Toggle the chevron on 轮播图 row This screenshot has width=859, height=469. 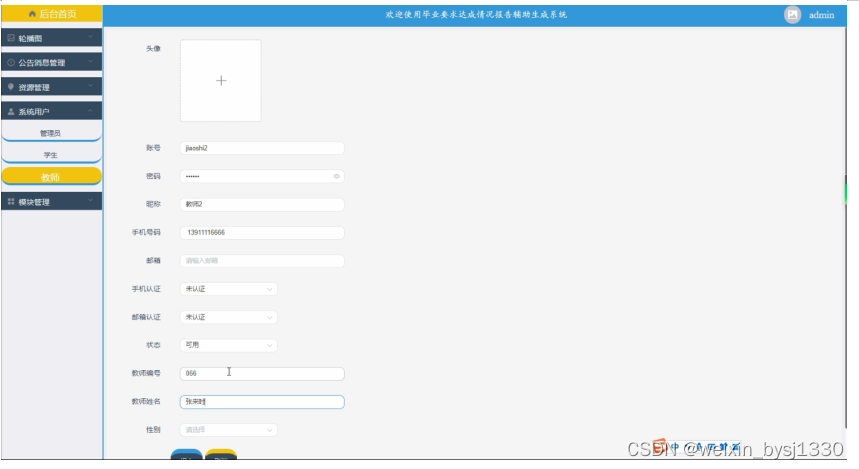(x=90, y=37)
